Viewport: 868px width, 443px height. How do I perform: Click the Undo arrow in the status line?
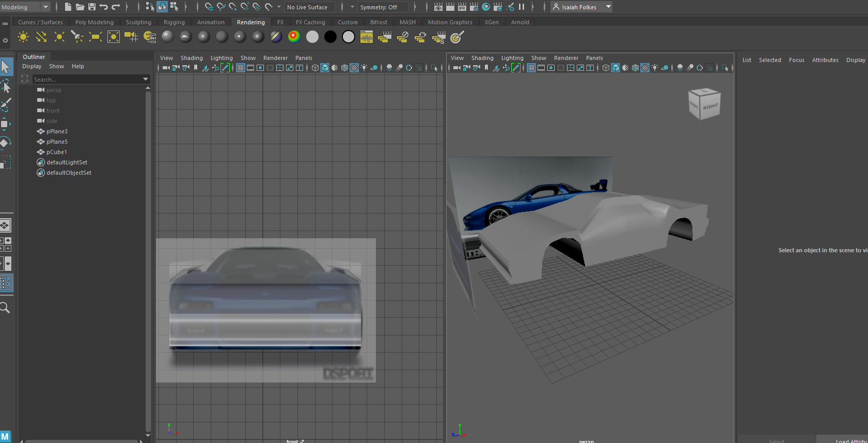pyautogui.click(x=104, y=7)
